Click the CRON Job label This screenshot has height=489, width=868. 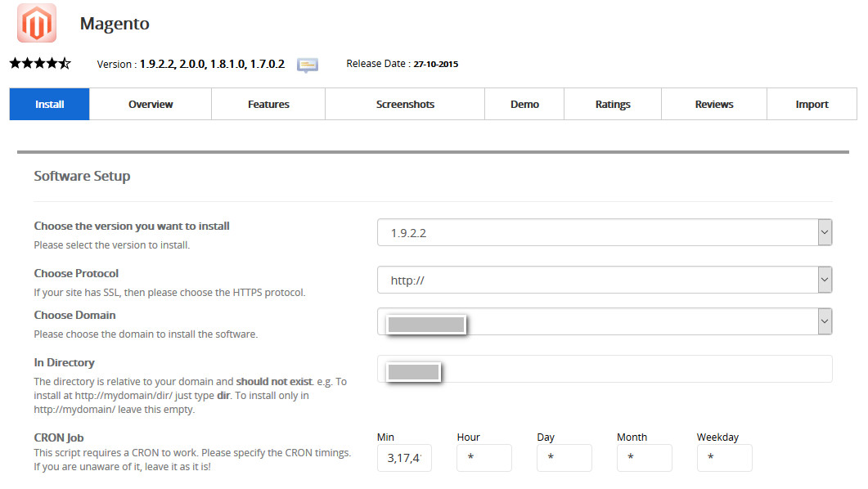(59, 437)
